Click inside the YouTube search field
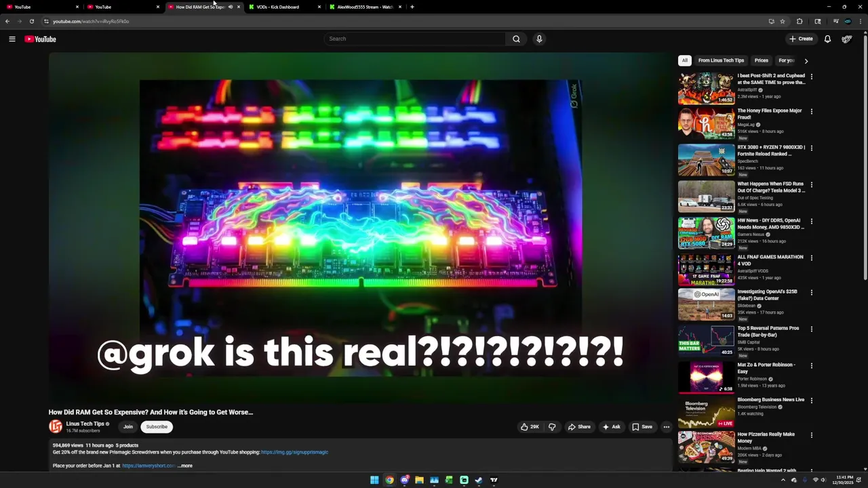This screenshot has height=488, width=868. tap(414, 39)
